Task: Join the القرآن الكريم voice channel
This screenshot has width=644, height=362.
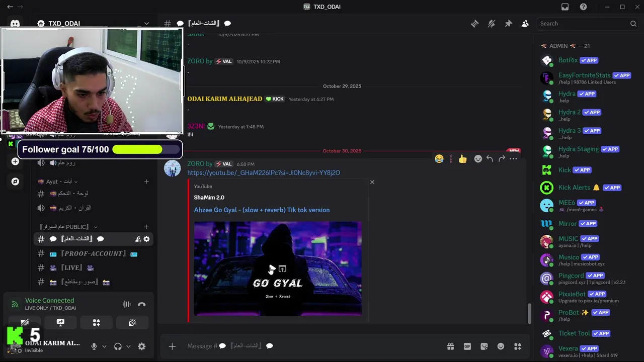Action: (93, 208)
